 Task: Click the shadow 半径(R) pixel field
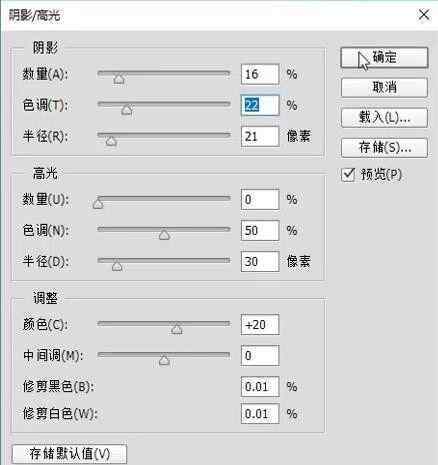click(260, 136)
